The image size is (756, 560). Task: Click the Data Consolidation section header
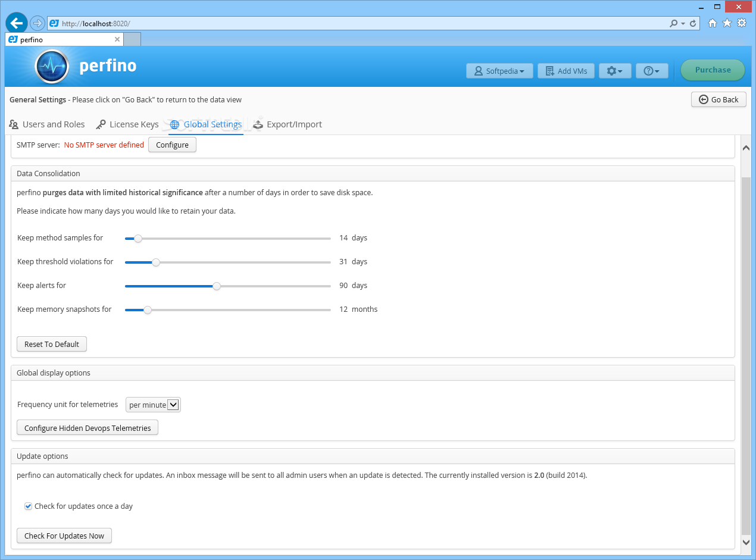pos(373,174)
